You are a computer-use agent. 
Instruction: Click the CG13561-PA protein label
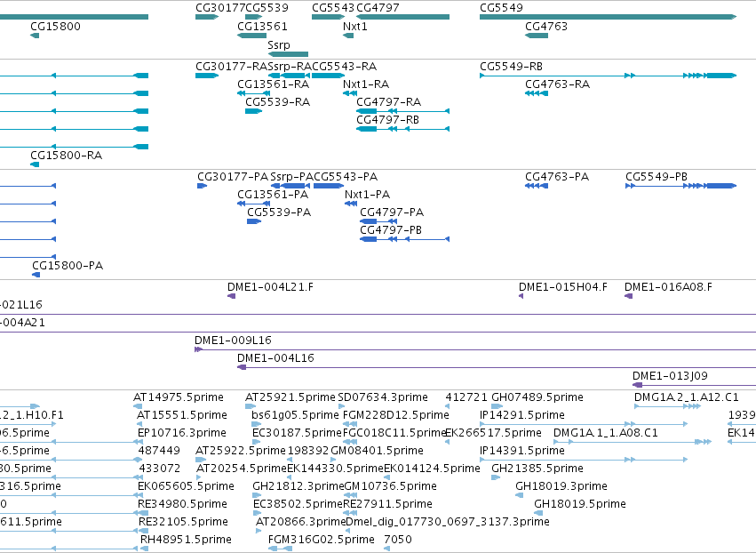click(x=273, y=195)
